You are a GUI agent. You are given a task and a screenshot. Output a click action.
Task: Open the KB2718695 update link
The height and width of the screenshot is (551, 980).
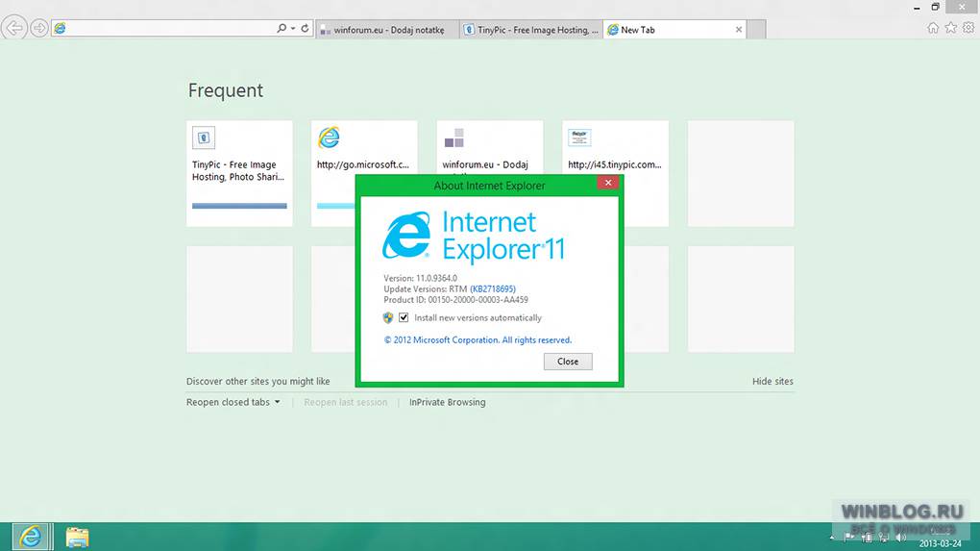coord(493,288)
